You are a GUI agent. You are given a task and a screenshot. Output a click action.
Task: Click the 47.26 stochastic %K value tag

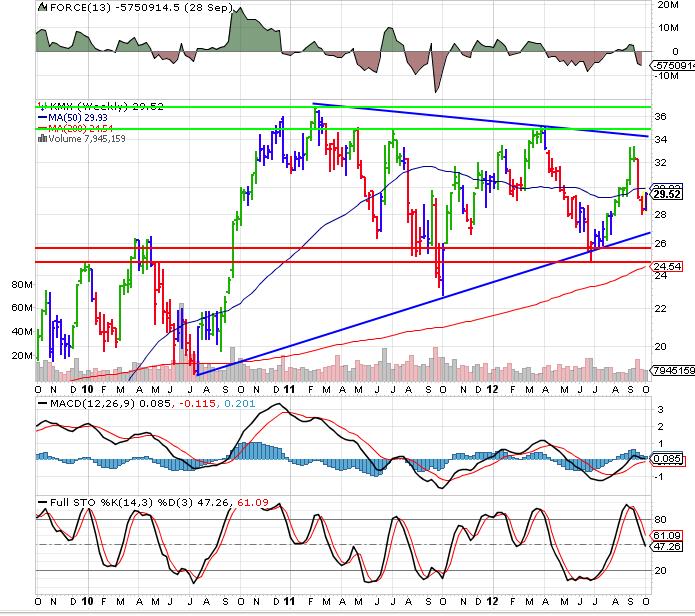(667, 546)
